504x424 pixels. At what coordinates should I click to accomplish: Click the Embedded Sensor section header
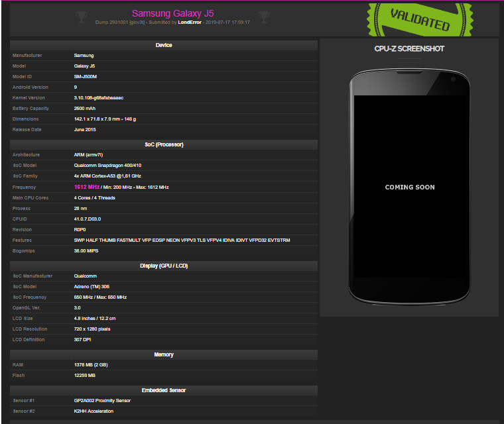click(164, 390)
